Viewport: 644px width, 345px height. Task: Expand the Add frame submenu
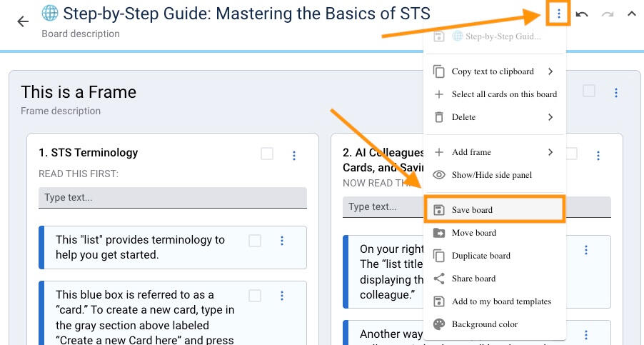(550, 152)
